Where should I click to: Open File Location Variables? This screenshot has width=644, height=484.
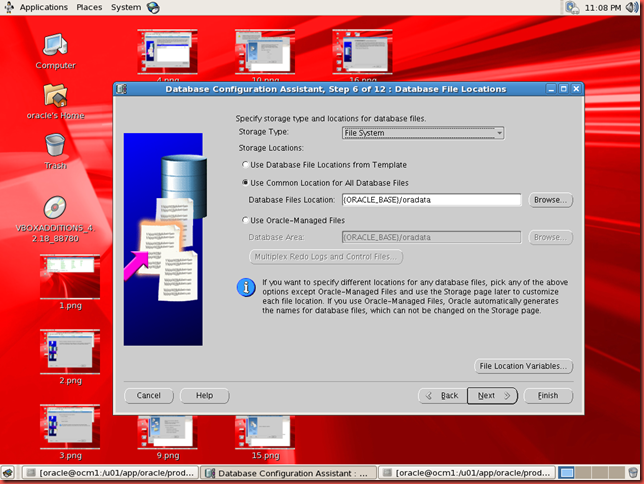(x=523, y=366)
